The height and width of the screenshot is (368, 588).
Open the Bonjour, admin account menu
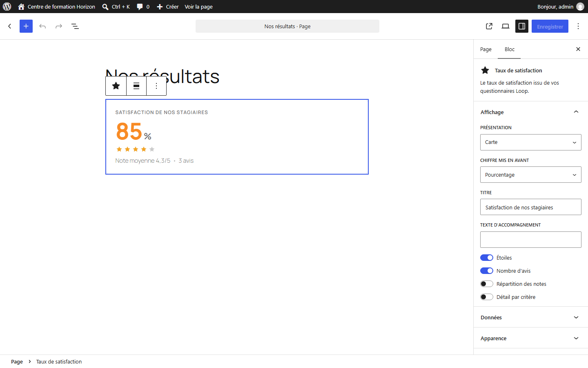coord(561,7)
